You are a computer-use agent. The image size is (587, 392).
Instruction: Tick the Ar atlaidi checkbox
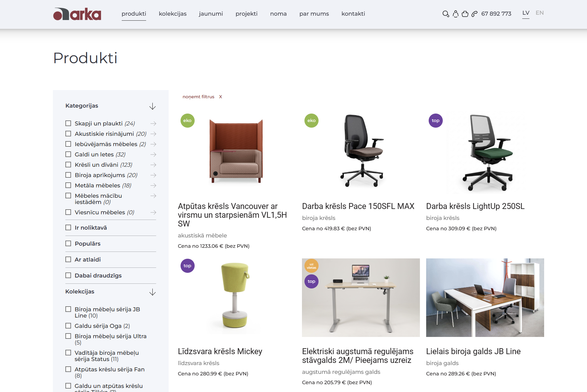click(x=68, y=259)
